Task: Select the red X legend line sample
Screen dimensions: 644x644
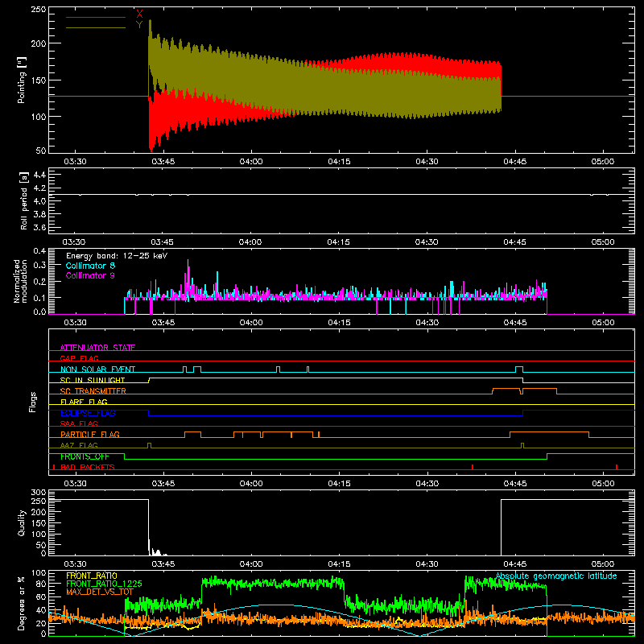Action: 96,17
